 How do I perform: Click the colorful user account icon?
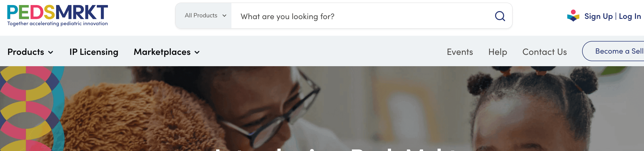coord(573,16)
